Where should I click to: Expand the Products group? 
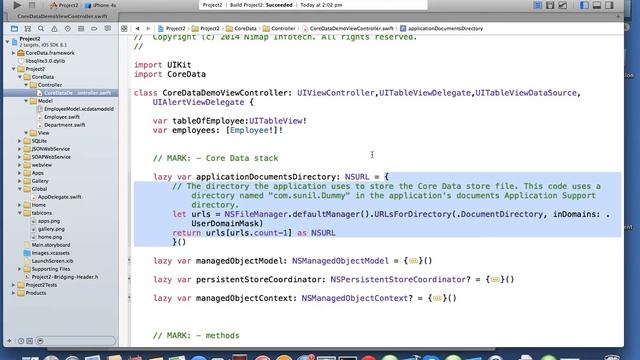tap(13, 293)
